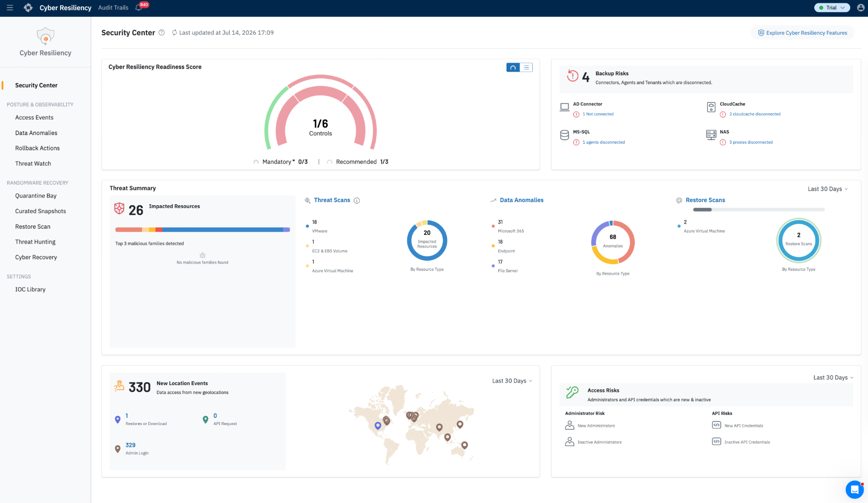Open the Data Anomalies heading link
This screenshot has height=503, width=868.
pyautogui.click(x=521, y=200)
